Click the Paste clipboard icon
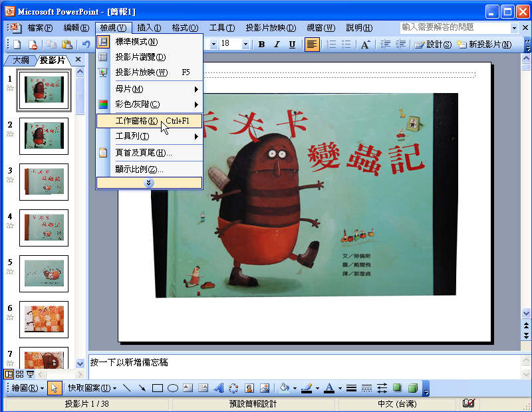532x412 pixels. tap(67, 45)
